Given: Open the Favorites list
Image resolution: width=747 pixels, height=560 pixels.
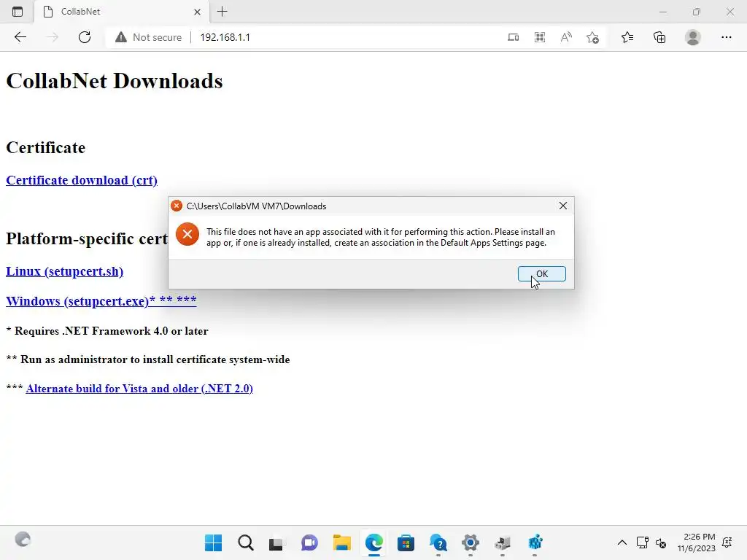Looking at the screenshot, I should point(627,37).
